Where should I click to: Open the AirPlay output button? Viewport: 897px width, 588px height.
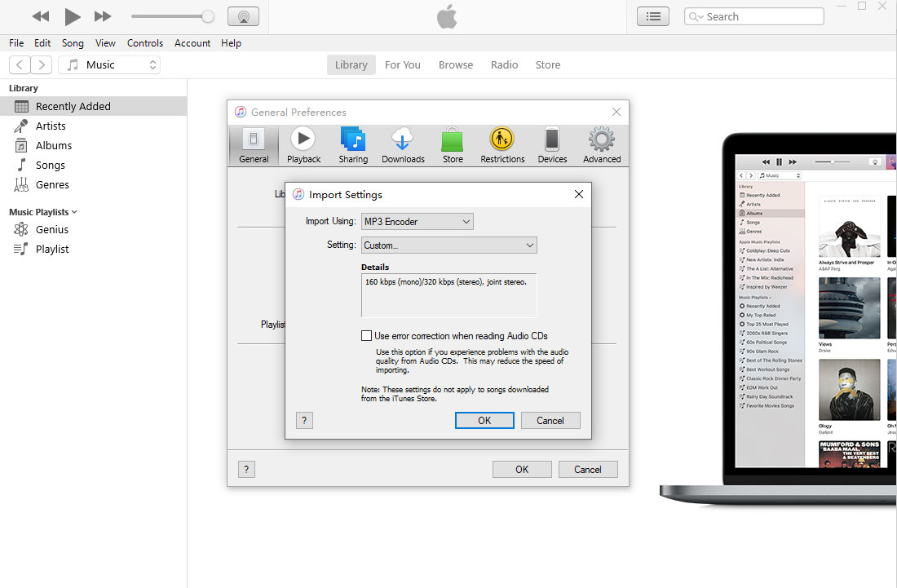tap(243, 16)
